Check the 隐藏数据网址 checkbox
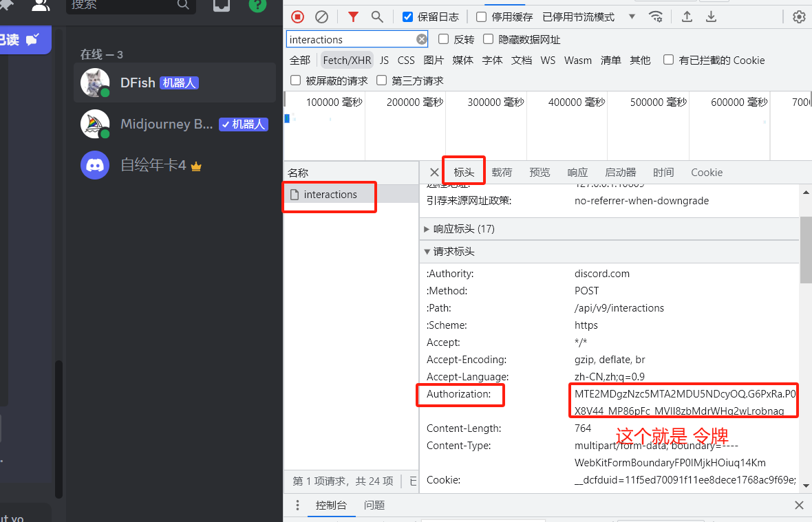The width and height of the screenshot is (812, 522). (489, 39)
